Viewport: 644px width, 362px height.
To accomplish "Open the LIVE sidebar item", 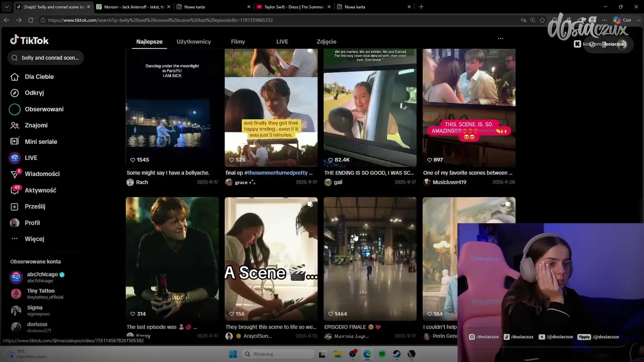I will pyautogui.click(x=31, y=158).
